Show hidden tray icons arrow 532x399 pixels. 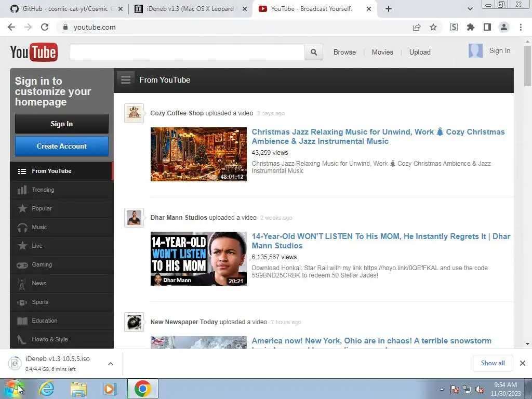coord(442,389)
